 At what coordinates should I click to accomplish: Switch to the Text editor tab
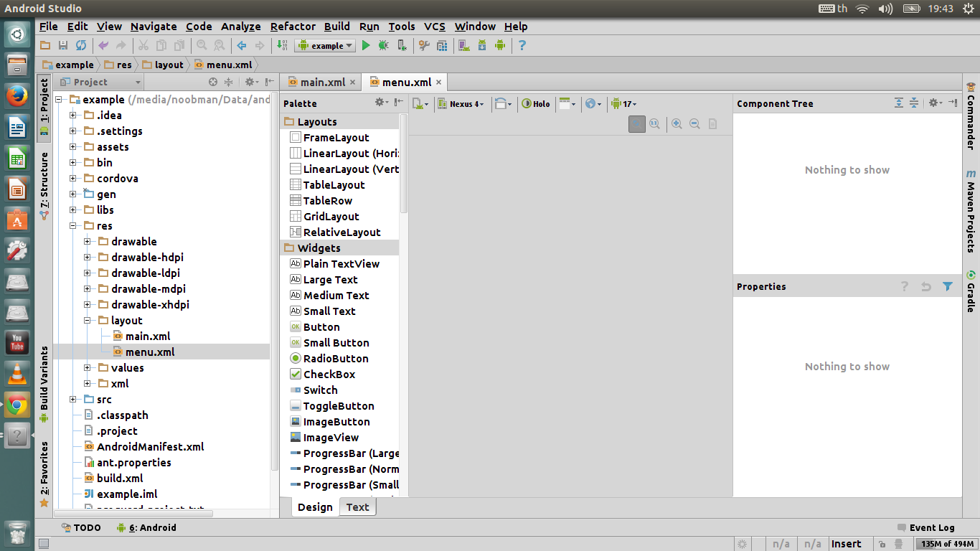point(357,507)
